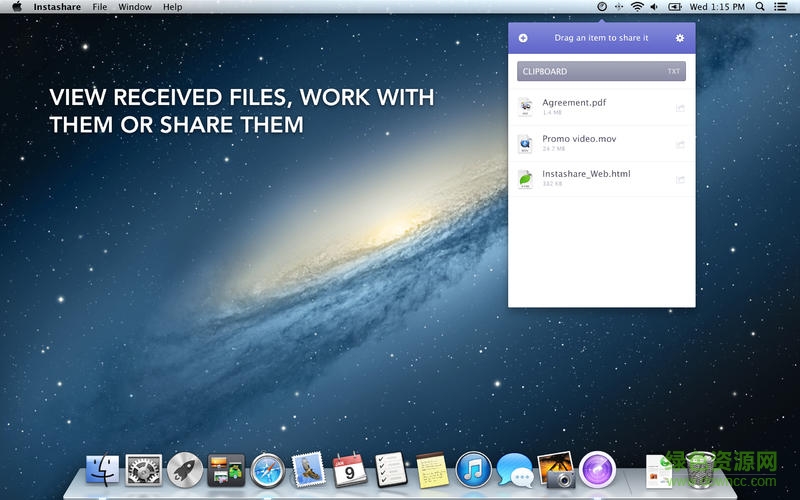Image resolution: width=800 pixels, height=500 pixels.
Task: Click the Instashare application menu
Action: pos(57,7)
